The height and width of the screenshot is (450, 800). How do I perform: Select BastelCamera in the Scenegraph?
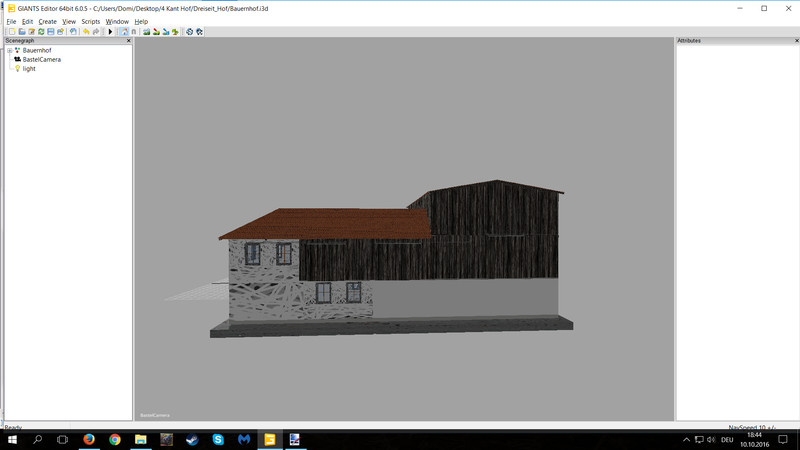coord(41,59)
